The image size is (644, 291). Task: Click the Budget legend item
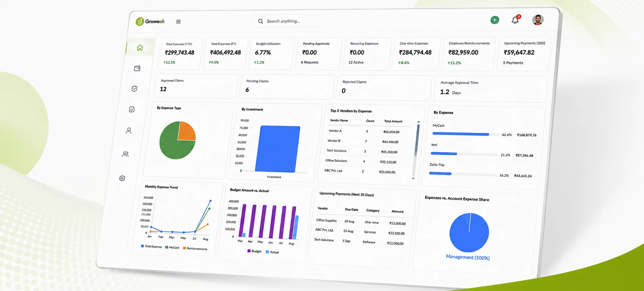[254, 251]
